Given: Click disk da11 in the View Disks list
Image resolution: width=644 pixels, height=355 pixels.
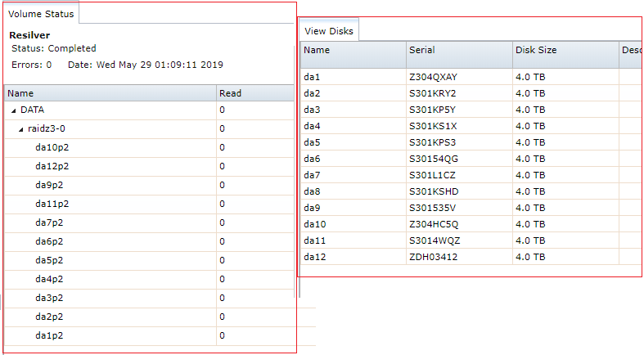Looking at the screenshot, I should tap(314, 241).
